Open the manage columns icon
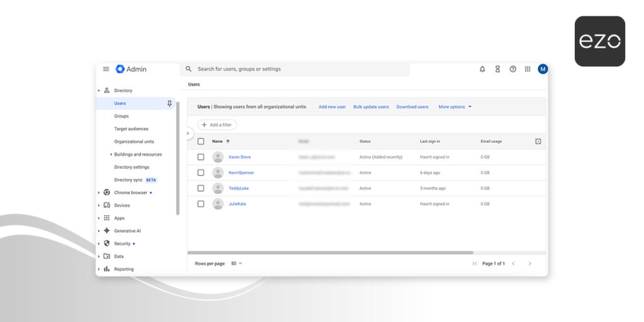 (x=538, y=142)
